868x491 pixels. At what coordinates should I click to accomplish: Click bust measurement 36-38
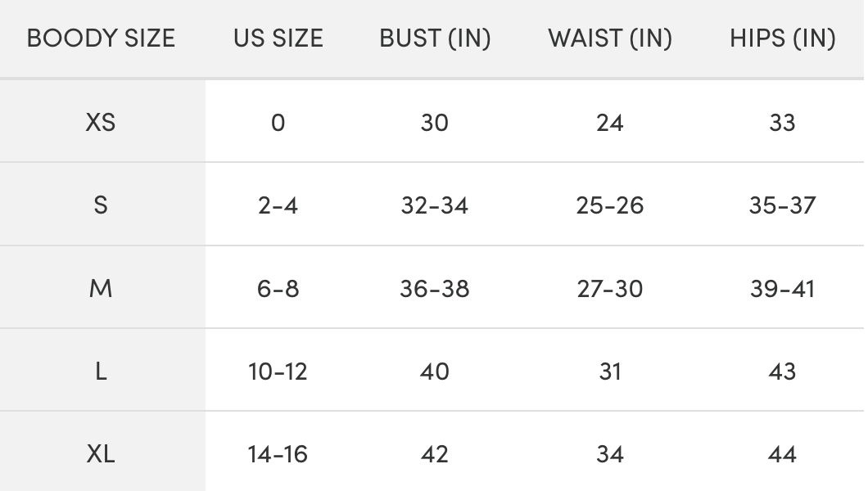click(435, 289)
